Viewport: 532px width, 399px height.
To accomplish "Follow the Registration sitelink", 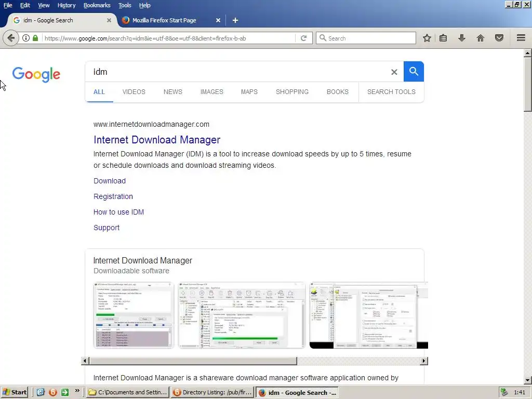I will [x=113, y=196].
